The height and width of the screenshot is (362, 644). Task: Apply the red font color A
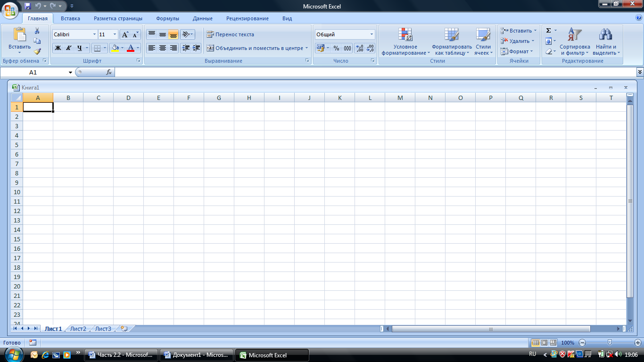tap(131, 48)
